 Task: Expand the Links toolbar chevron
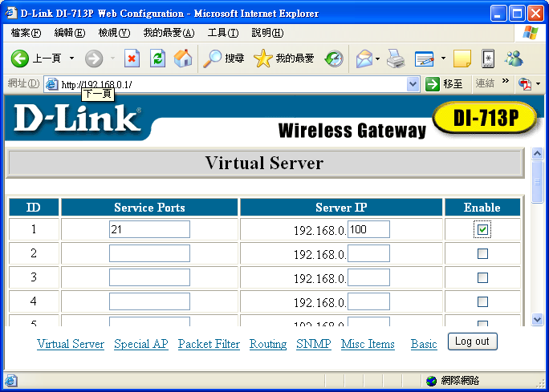pos(505,81)
